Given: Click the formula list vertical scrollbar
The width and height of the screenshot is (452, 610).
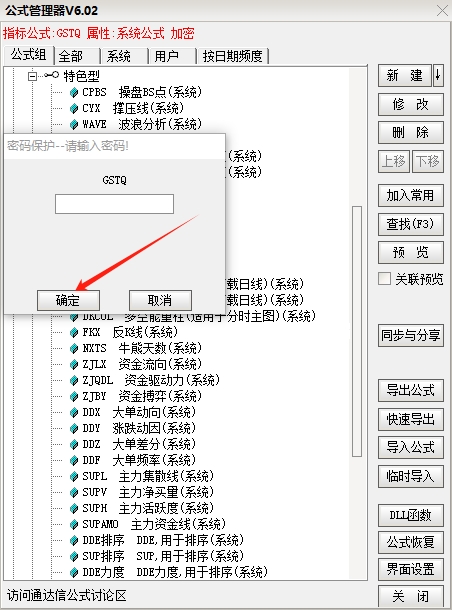Looking at the screenshot, I should tap(357, 331).
